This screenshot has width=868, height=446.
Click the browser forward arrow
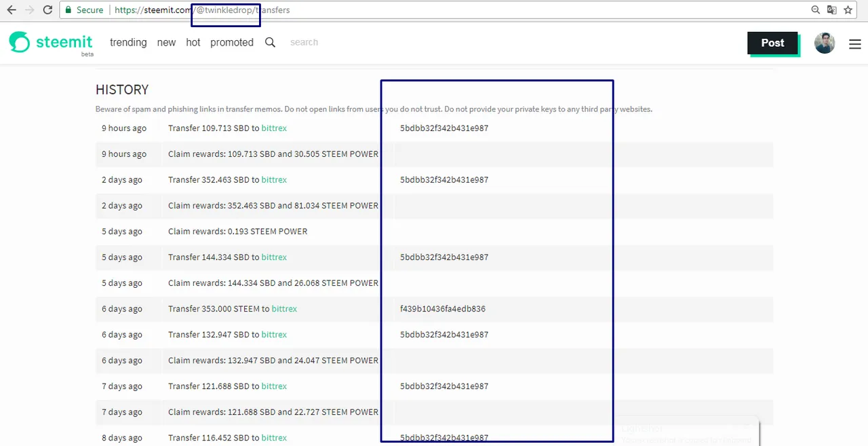(x=29, y=10)
